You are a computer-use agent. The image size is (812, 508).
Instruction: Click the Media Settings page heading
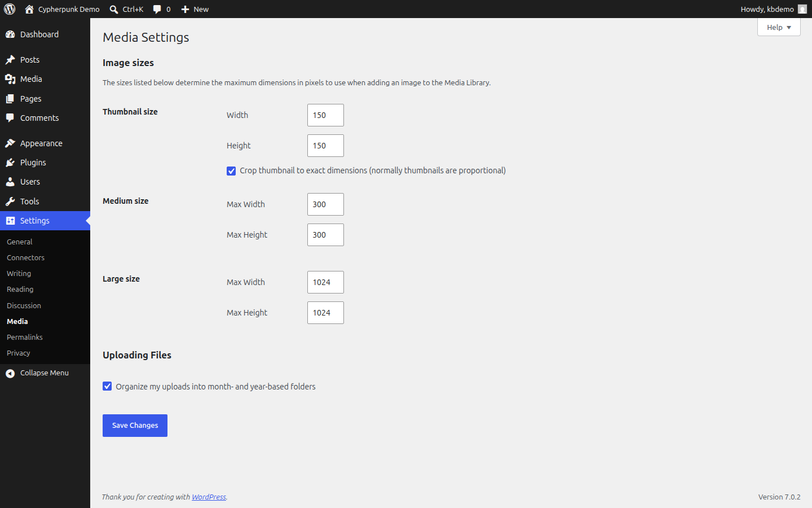(146, 37)
